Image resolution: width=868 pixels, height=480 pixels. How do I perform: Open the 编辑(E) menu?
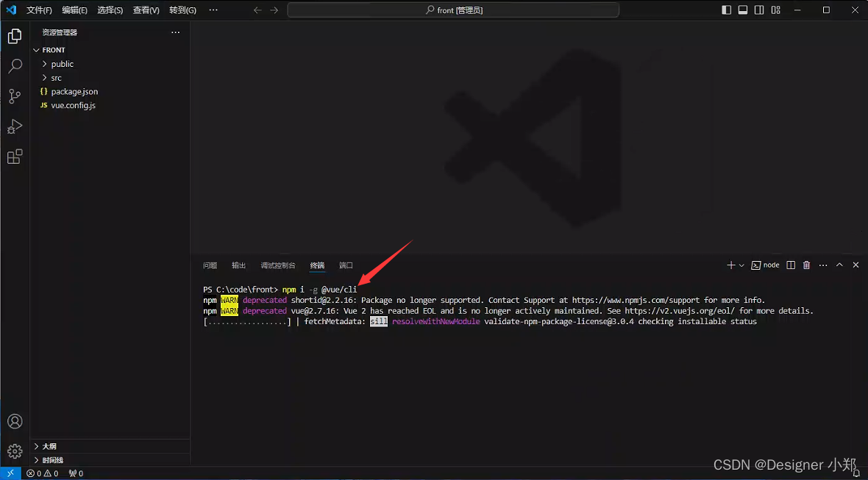coord(75,10)
